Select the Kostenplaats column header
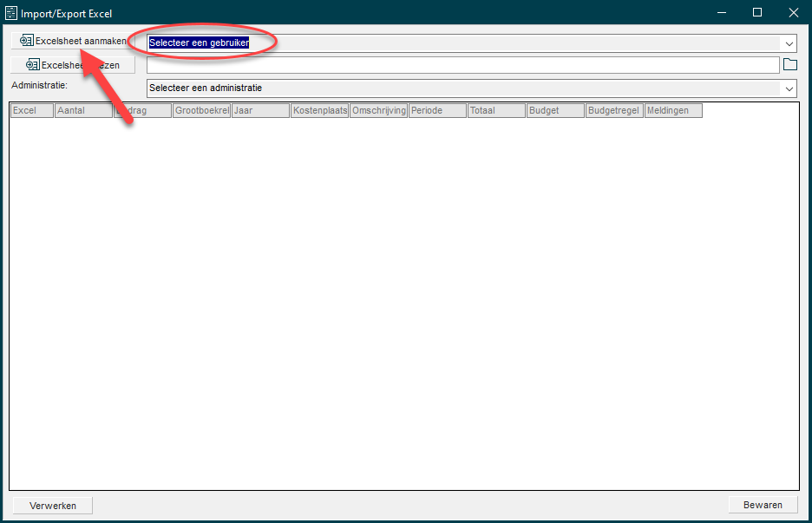This screenshot has height=523, width=812. point(319,111)
